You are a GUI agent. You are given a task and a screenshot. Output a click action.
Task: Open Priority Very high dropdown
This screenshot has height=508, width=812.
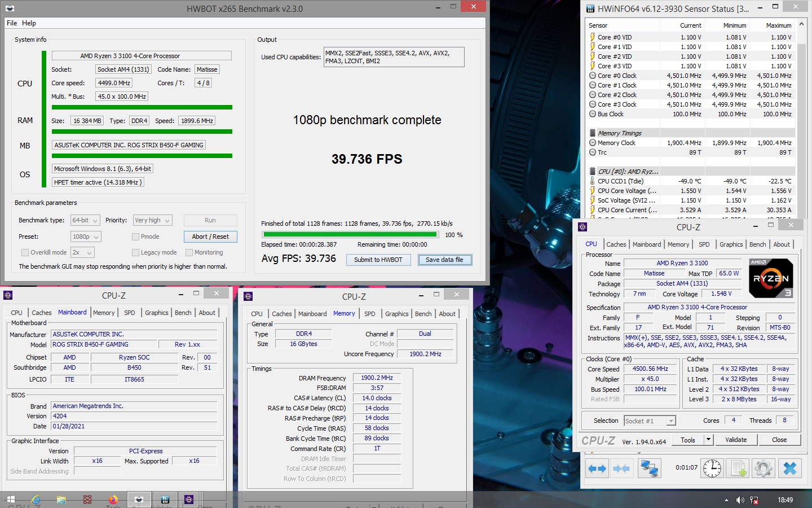(152, 220)
